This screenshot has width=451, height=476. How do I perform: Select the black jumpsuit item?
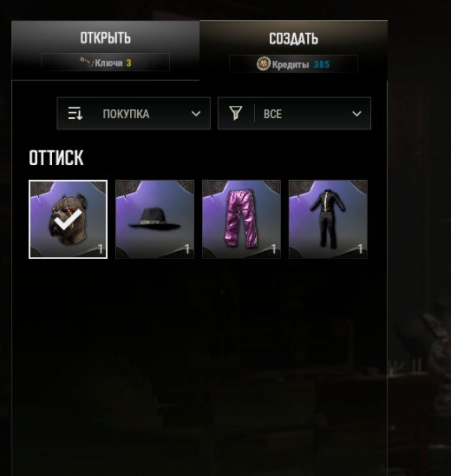pyautogui.click(x=328, y=219)
